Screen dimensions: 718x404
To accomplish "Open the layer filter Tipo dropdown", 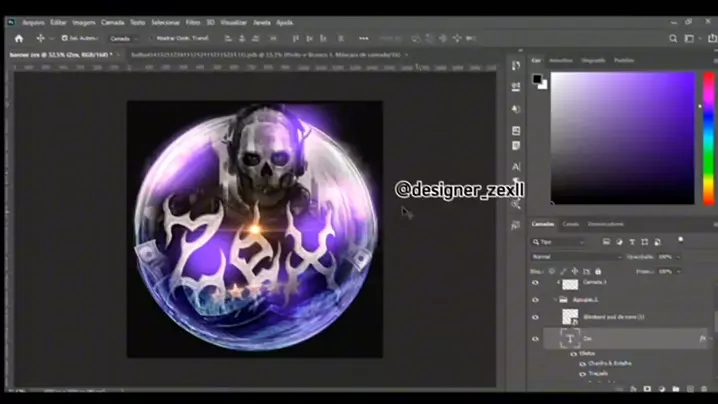I will [560, 242].
